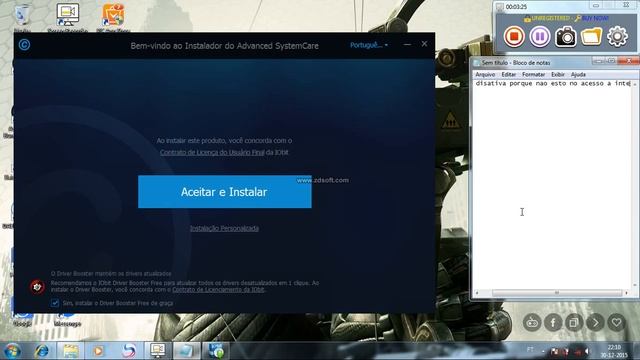Switch to Notepad on the taskbar
Viewport: 640px width, 360px height.
(x=187, y=351)
